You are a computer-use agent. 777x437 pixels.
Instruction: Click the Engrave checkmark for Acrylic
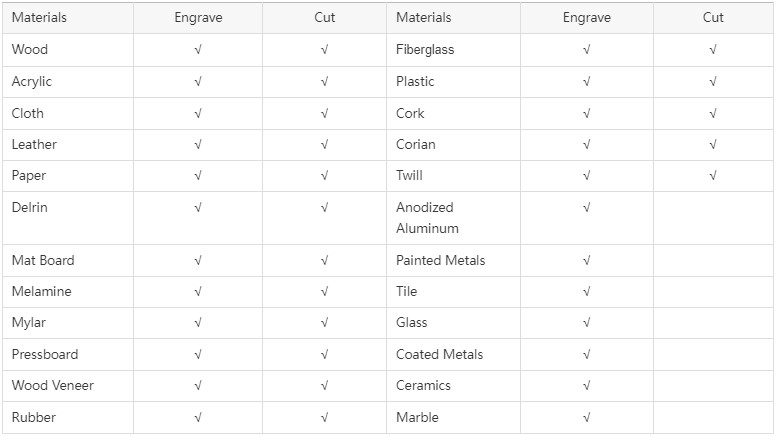(198, 82)
